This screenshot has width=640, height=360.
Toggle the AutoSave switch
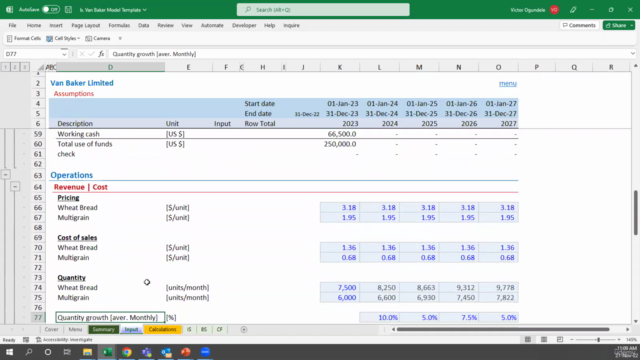point(51,9)
